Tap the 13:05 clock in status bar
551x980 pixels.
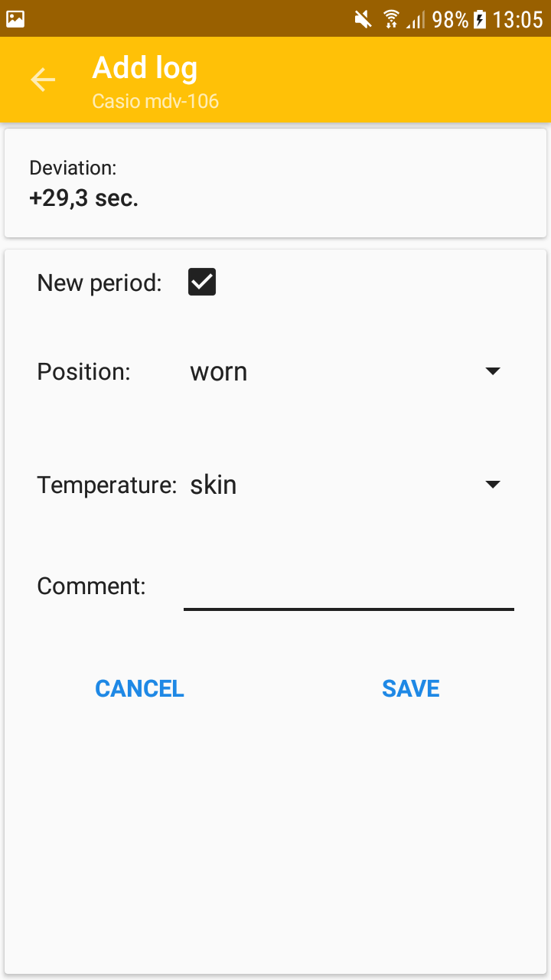point(517,19)
